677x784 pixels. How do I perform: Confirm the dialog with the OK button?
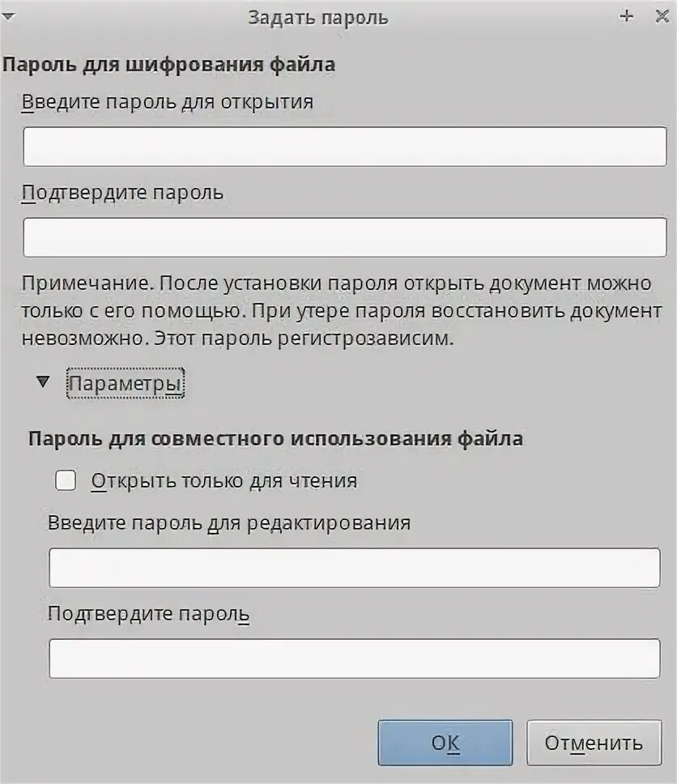coord(445,743)
